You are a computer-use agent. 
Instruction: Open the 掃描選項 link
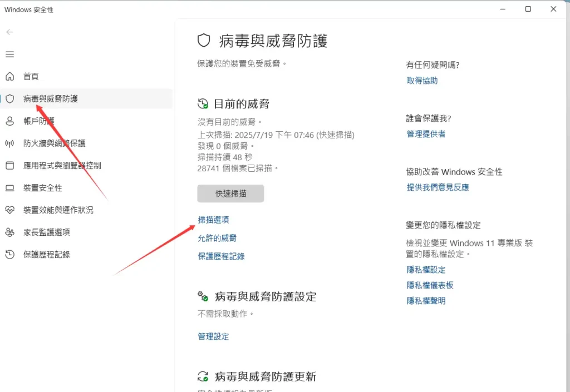(x=213, y=220)
